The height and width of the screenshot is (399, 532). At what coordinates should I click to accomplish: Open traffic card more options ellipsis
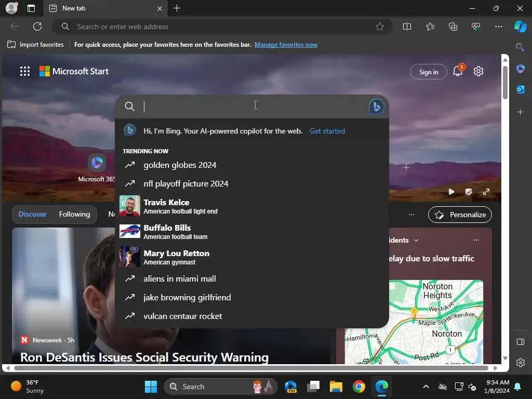(x=476, y=240)
